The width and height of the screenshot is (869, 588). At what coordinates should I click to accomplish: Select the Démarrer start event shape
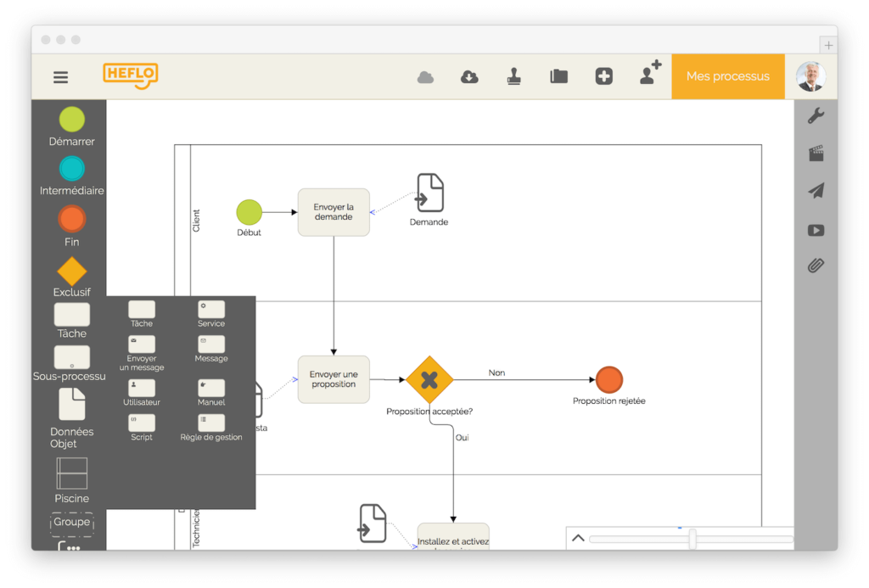point(72,120)
